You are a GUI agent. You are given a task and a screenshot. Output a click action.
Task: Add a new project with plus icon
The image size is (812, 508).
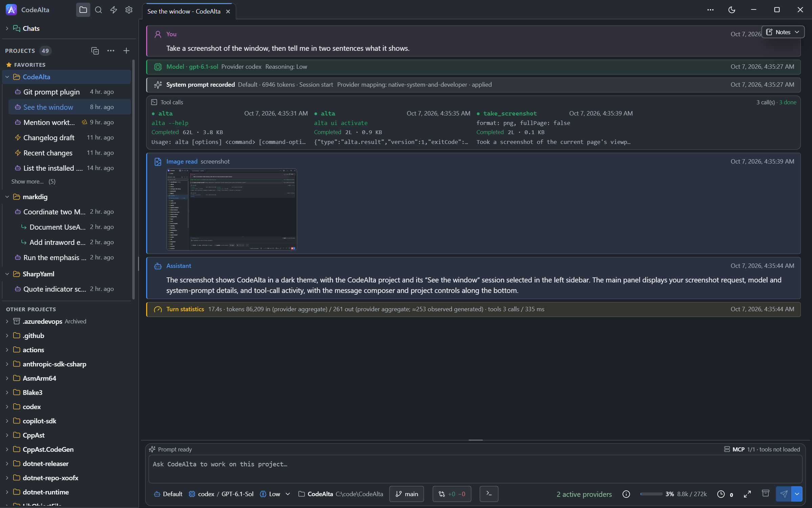[126, 51]
